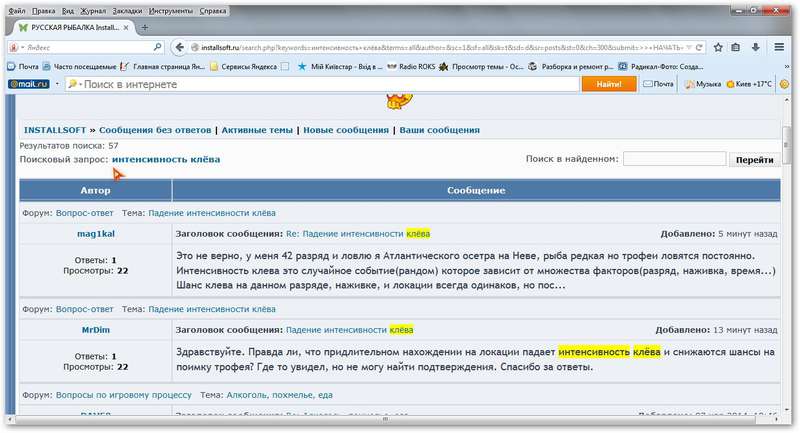The height and width of the screenshot is (433, 800).
Task: Open the Re: Падение интенсивности клёва message link
Action: [x=358, y=234]
